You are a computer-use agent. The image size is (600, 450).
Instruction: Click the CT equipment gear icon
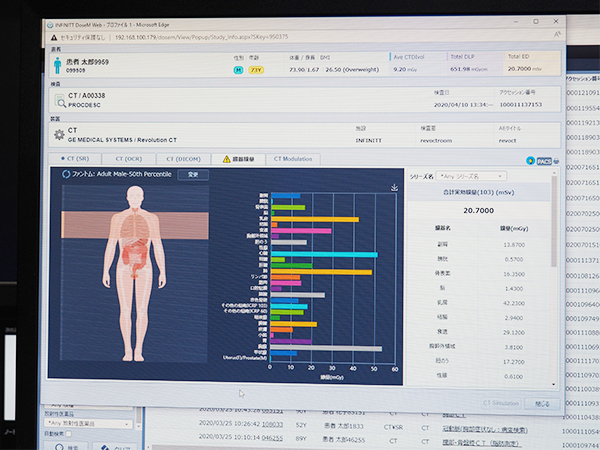tap(57, 134)
